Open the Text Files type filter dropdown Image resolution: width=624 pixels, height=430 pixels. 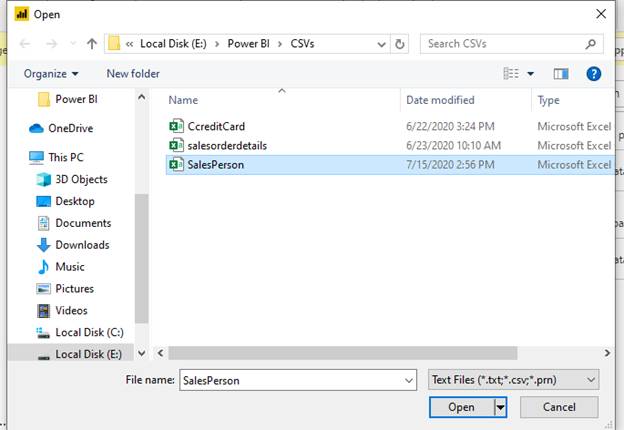[513, 380]
